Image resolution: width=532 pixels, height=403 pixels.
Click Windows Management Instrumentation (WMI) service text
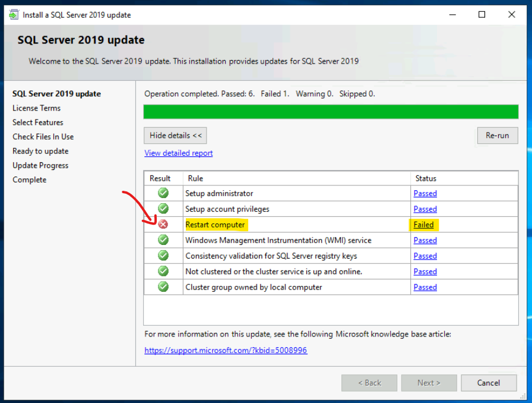tap(278, 240)
